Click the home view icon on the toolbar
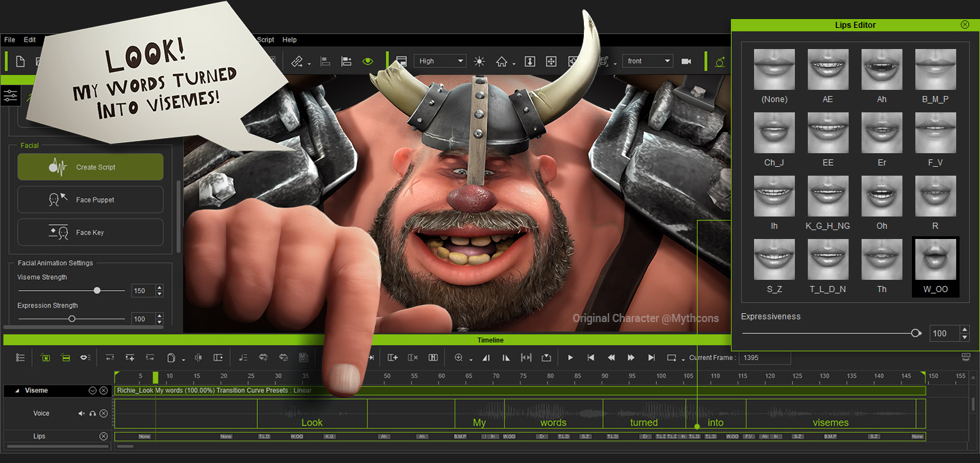 pos(502,61)
